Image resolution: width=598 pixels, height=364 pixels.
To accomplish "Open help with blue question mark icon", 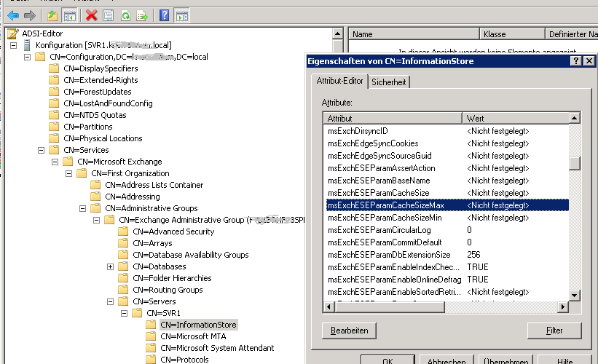I will click(165, 15).
